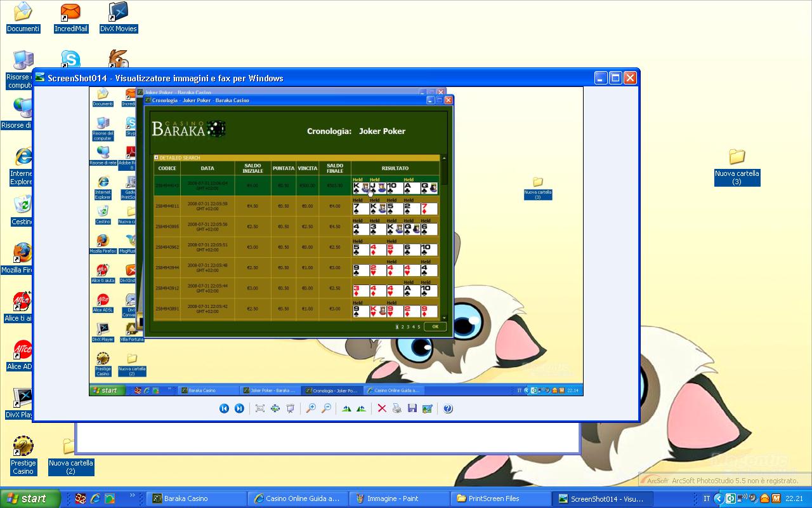The width and height of the screenshot is (812, 508).
Task: Click the ScreenShot014 viewer title bar
Action: (336, 78)
